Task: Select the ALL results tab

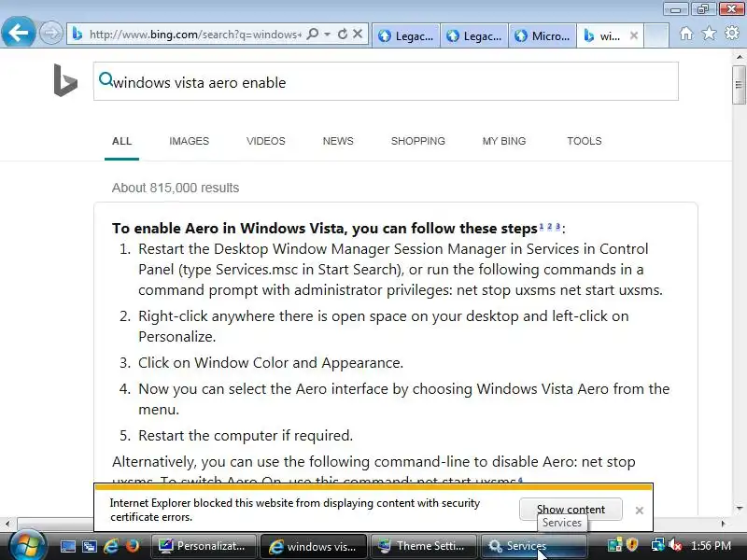Action: point(122,141)
